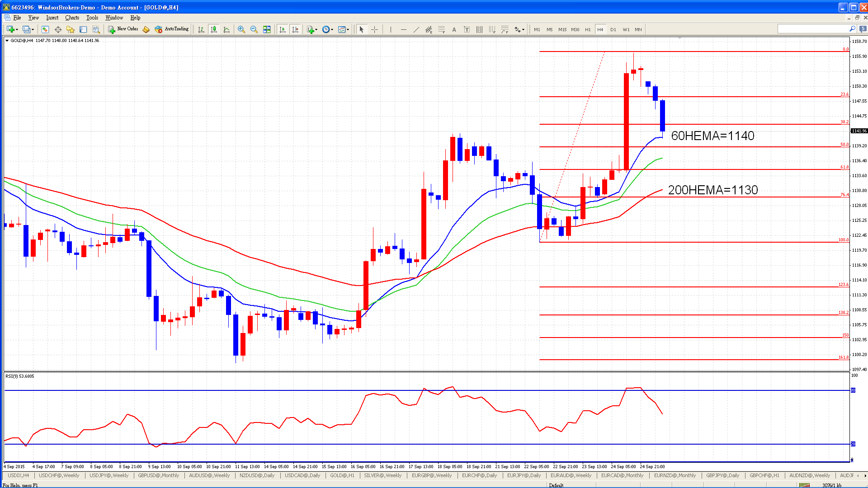Screen dimensions: 868x488
Task: Click the New Order button
Action: click(123, 29)
